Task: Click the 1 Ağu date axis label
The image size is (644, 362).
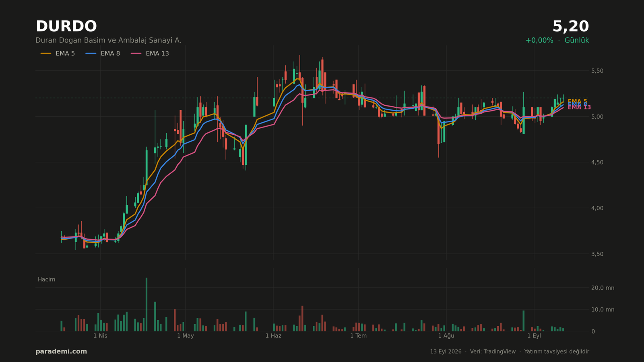Action: click(x=446, y=336)
